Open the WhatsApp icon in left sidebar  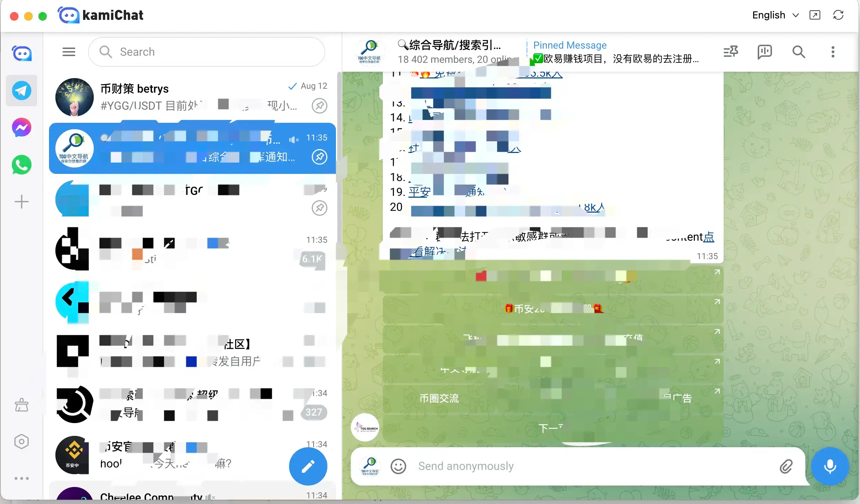(21, 164)
